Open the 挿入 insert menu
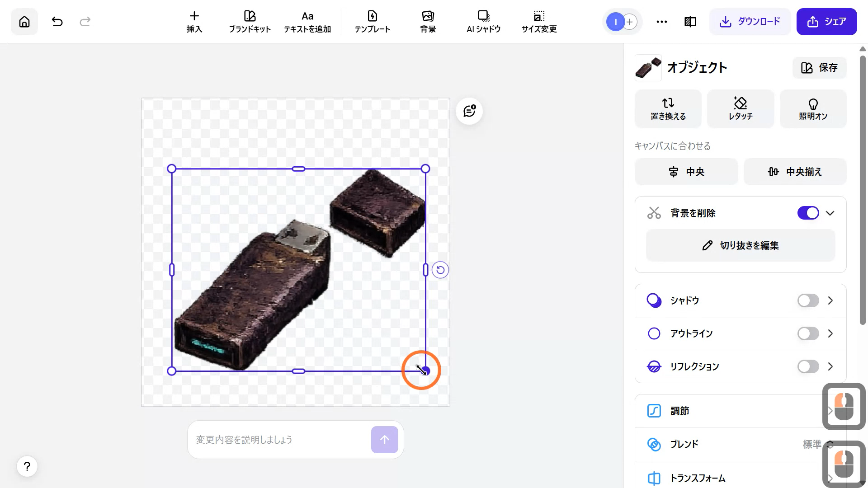The image size is (868, 488). click(194, 22)
